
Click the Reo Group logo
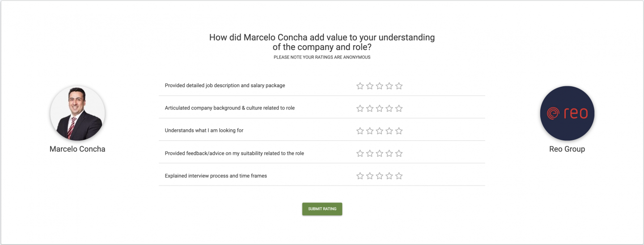[x=567, y=114]
